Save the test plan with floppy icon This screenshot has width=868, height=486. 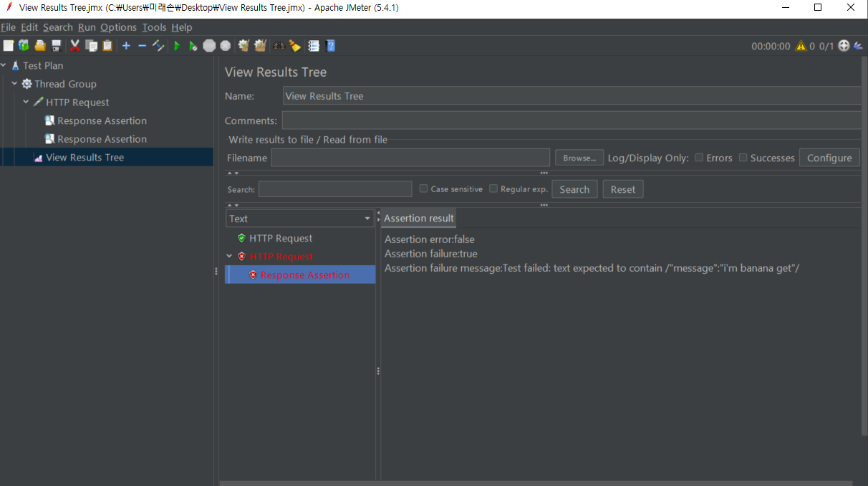(57, 46)
